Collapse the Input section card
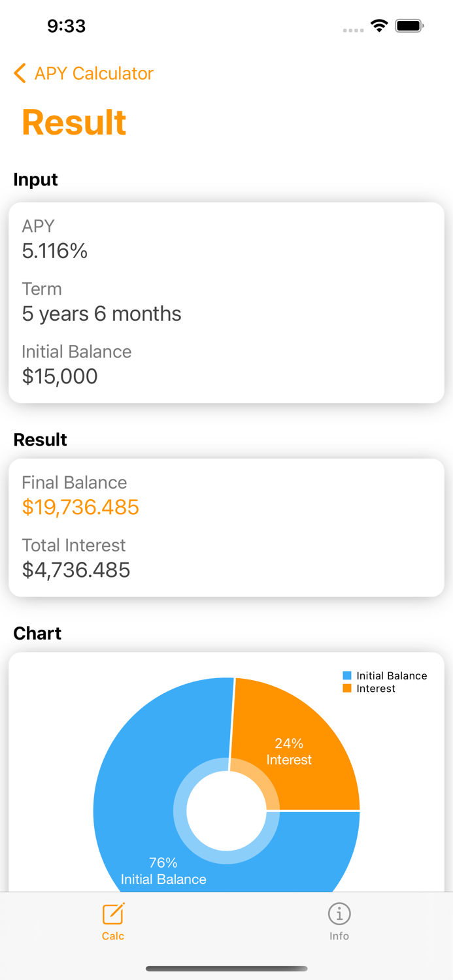This screenshot has height=980, width=453. tap(226, 302)
